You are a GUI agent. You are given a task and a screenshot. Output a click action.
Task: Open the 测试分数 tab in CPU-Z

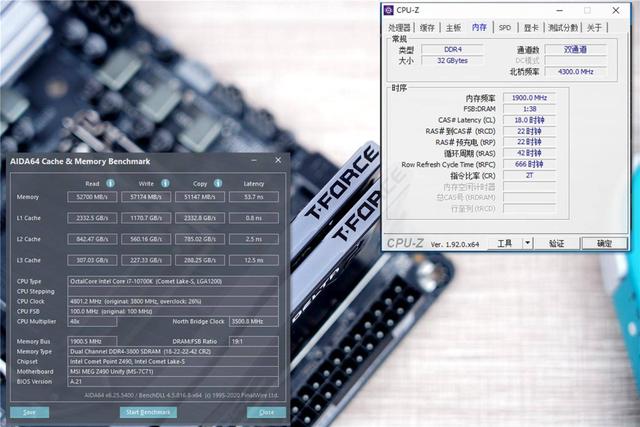(x=563, y=28)
